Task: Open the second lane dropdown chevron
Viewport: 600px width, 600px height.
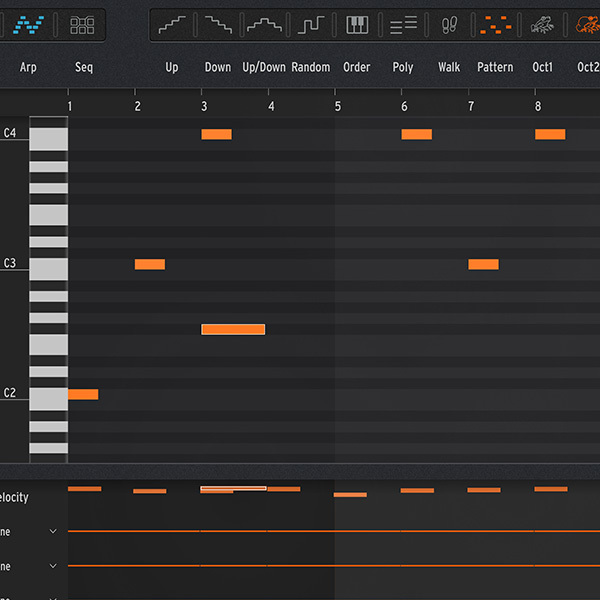Action: point(53,566)
